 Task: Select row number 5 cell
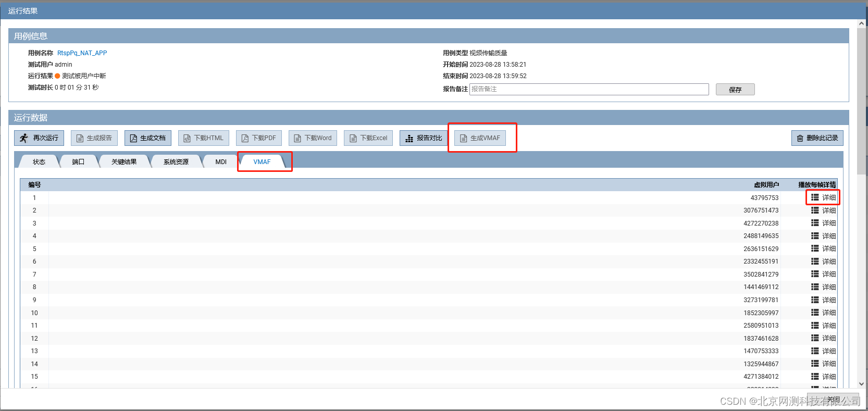[x=34, y=249]
